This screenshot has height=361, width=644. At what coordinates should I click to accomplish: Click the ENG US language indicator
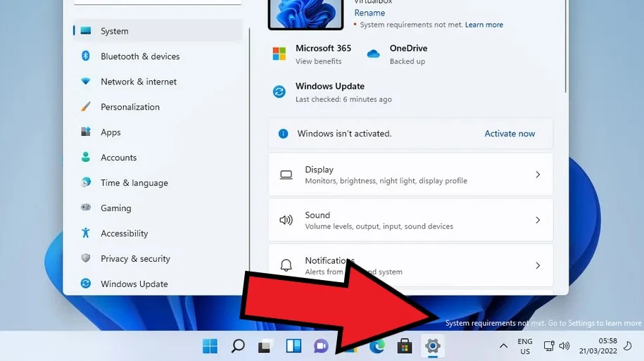[525, 346]
